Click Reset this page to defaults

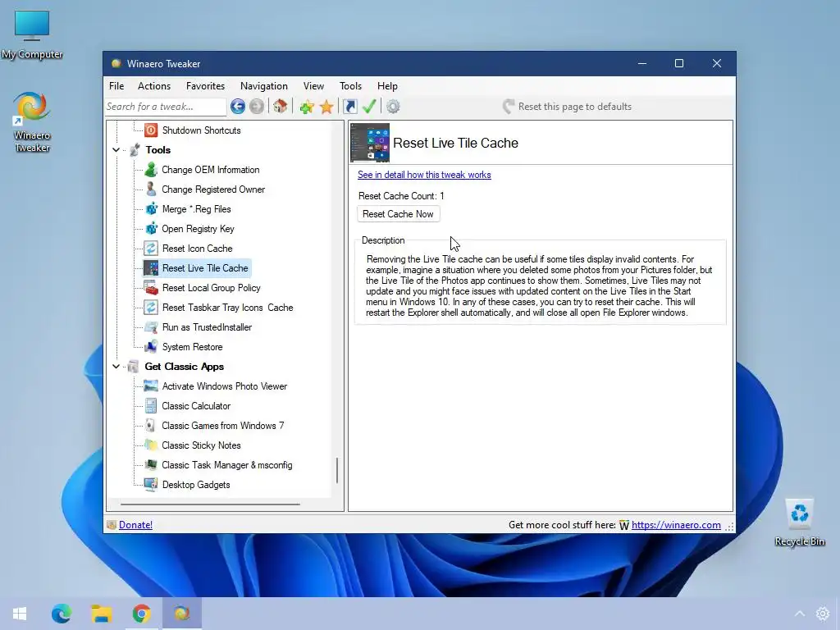567,107
